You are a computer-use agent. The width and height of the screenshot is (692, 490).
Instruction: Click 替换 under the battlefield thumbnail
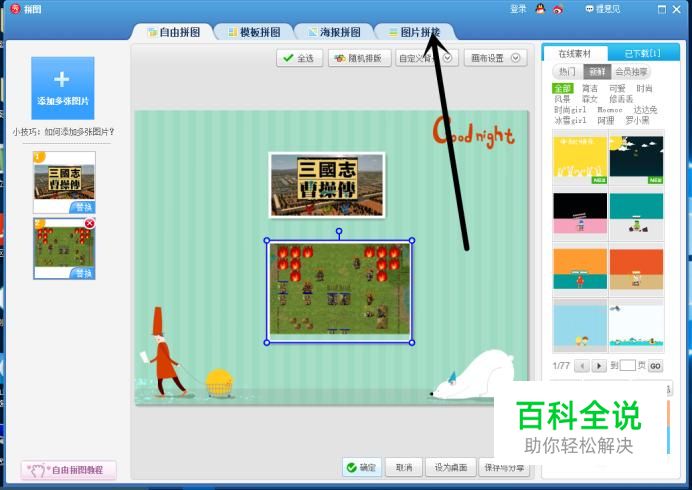pyautogui.click(x=83, y=274)
